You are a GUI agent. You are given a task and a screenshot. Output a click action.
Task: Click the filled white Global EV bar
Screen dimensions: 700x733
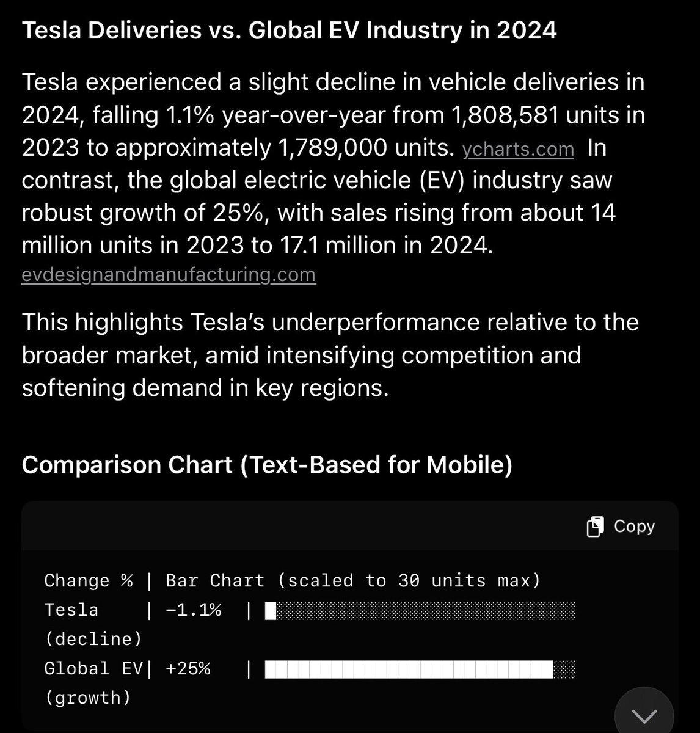tap(408, 669)
